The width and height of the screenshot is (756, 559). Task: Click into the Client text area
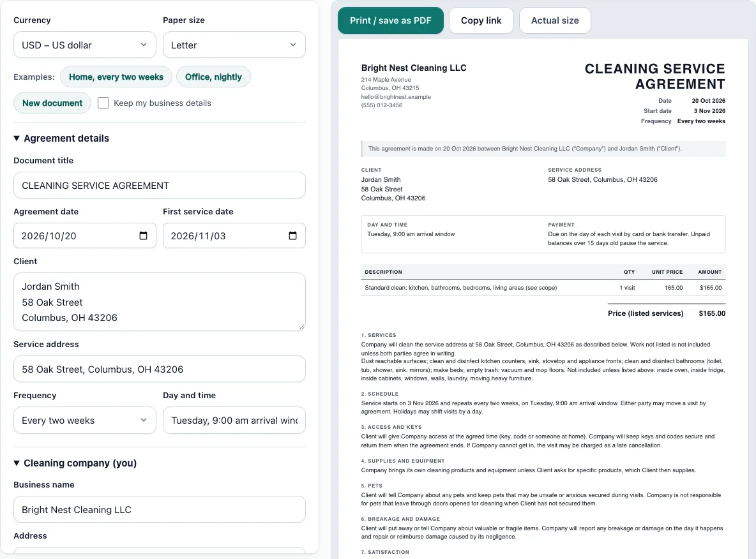160,302
